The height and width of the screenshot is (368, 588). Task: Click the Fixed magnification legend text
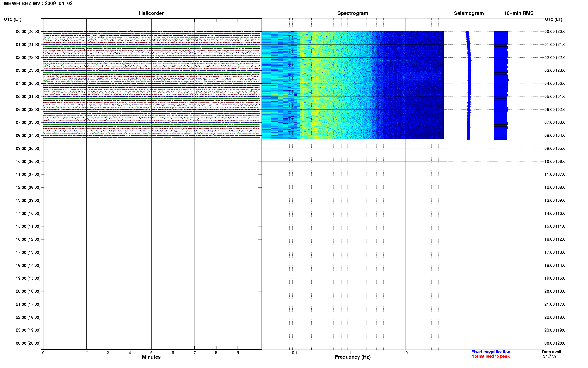point(491,352)
